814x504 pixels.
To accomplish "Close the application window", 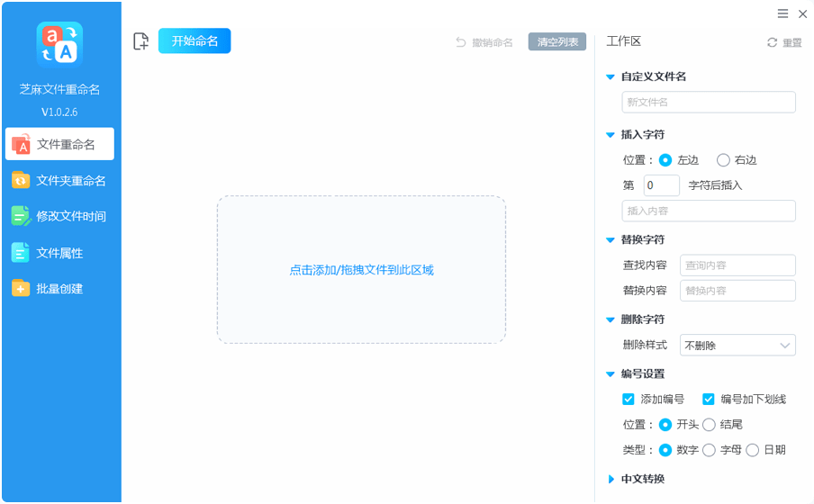I will pyautogui.click(x=802, y=14).
